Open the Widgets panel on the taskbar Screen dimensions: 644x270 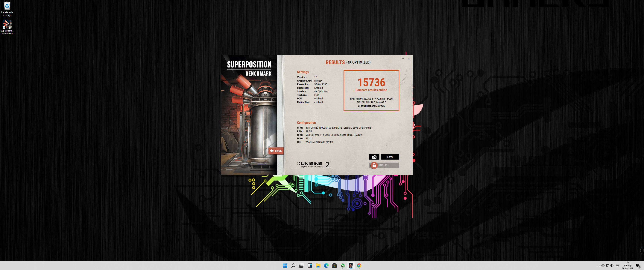click(x=309, y=265)
